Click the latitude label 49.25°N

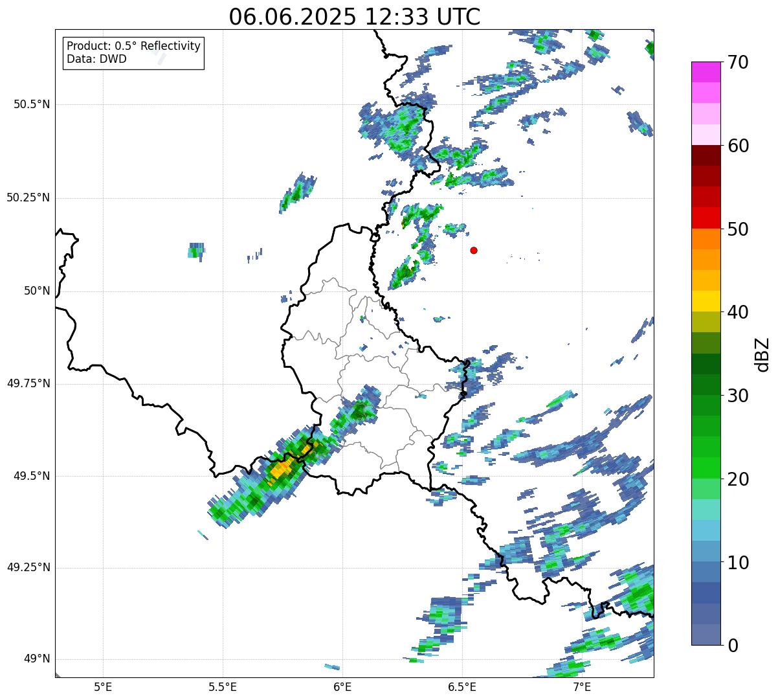point(28,568)
